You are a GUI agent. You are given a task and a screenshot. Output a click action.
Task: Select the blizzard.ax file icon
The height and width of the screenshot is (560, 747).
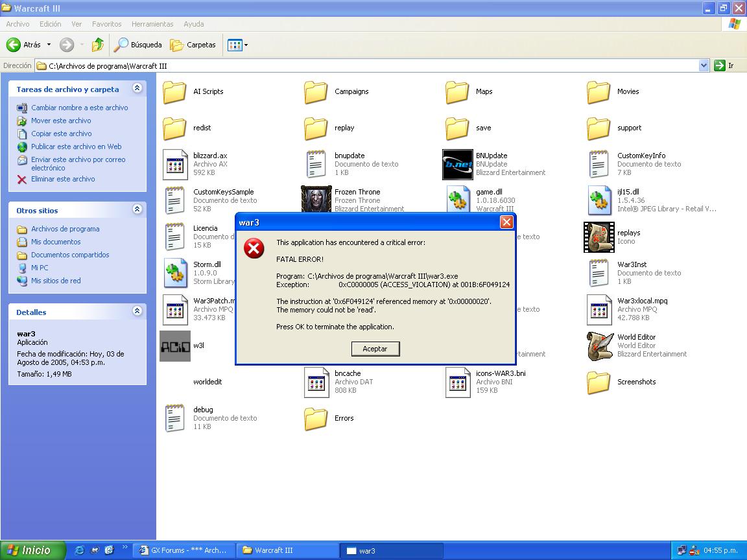(x=175, y=164)
